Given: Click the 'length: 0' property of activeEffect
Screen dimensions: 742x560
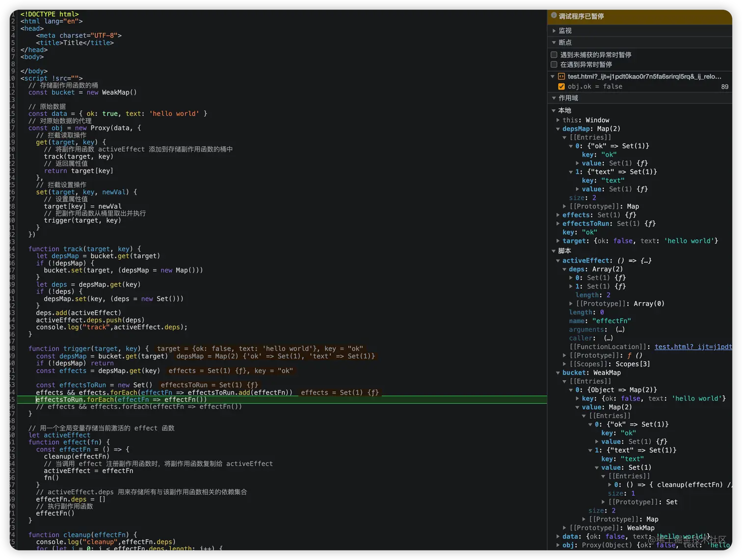Looking at the screenshot, I should point(586,313).
